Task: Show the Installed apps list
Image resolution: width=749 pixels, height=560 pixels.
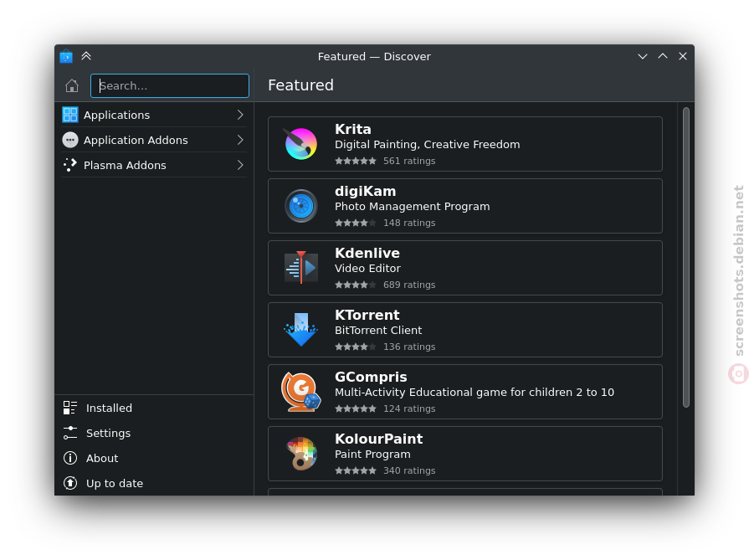Action: 154,408
